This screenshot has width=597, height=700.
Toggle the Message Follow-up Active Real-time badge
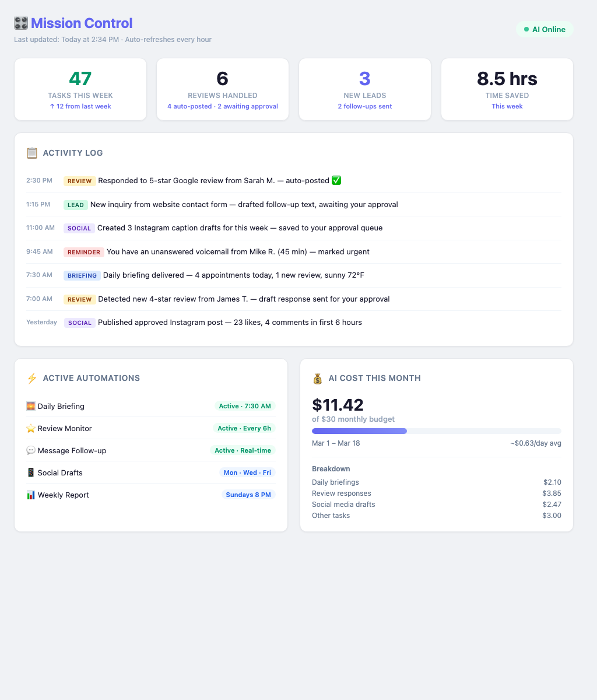243,450
